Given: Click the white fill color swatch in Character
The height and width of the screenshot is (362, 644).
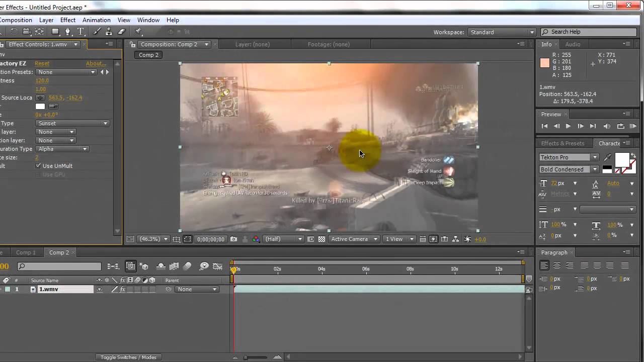Looking at the screenshot, I should click(x=622, y=160).
